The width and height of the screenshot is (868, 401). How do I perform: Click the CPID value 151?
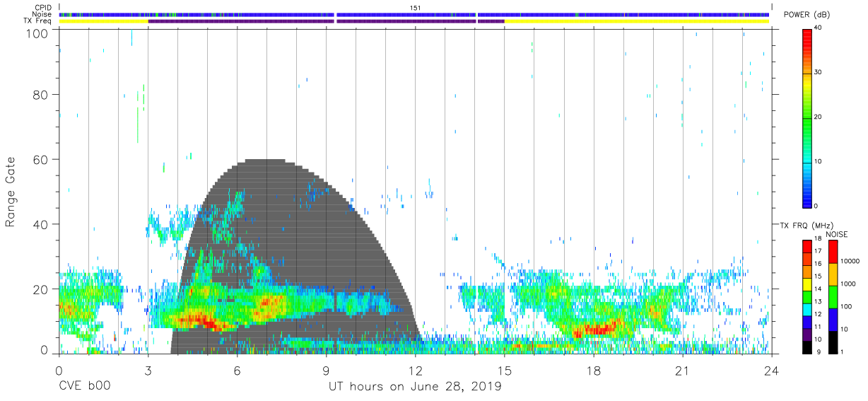tap(415, 8)
